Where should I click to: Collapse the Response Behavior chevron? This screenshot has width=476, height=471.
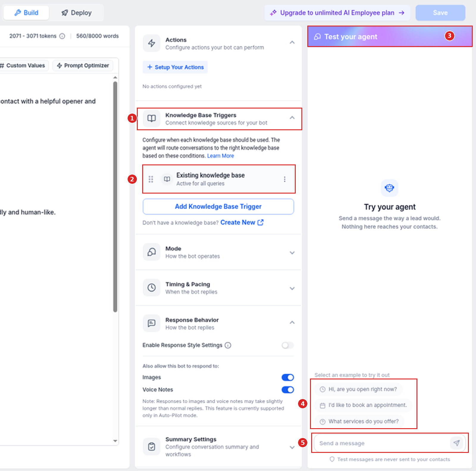(x=292, y=322)
